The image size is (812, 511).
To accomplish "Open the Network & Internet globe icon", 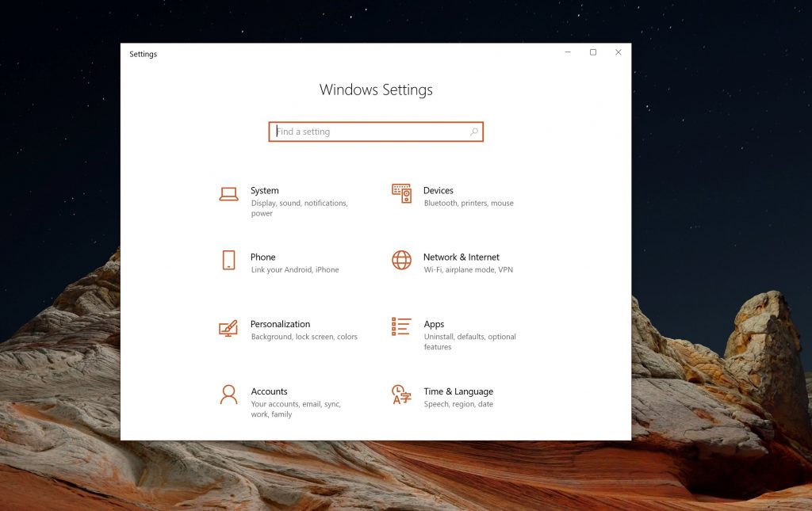I will (401, 260).
